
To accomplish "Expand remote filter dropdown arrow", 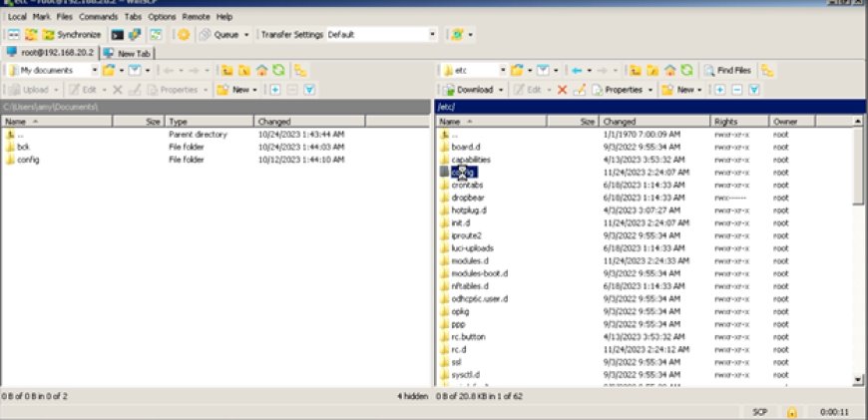I will click(556, 70).
